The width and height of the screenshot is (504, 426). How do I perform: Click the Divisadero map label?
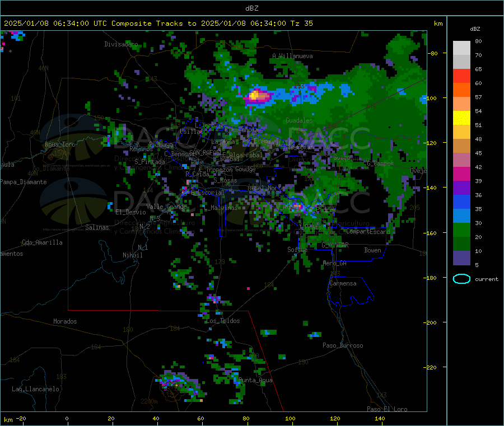(121, 44)
